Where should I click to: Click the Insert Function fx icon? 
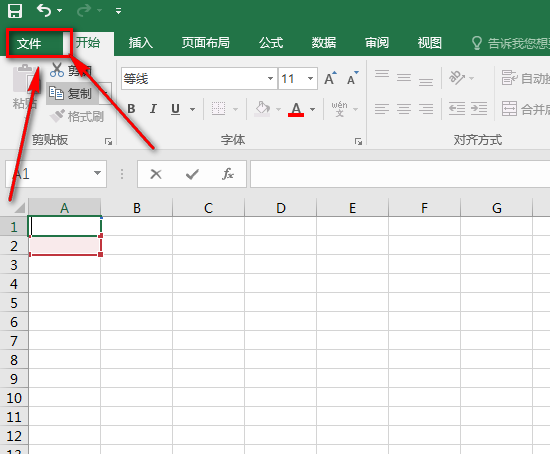[228, 174]
